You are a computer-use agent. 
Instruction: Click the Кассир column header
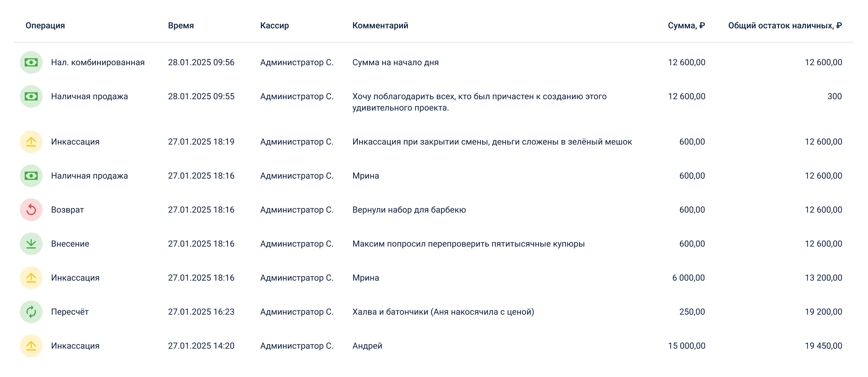[x=274, y=26]
